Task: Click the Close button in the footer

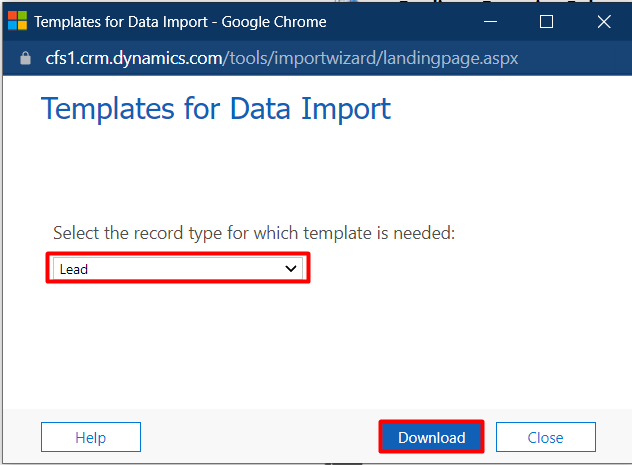Action: click(545, 437)
